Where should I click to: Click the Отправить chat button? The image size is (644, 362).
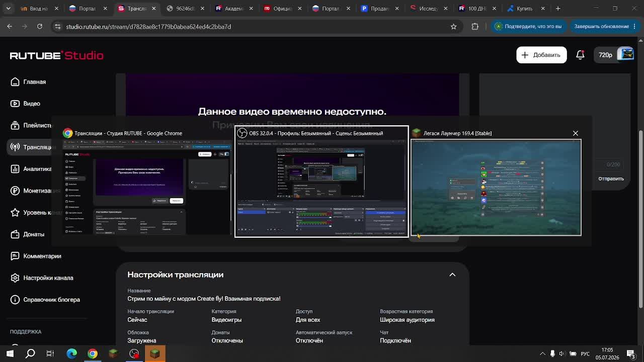pos(611,178)
